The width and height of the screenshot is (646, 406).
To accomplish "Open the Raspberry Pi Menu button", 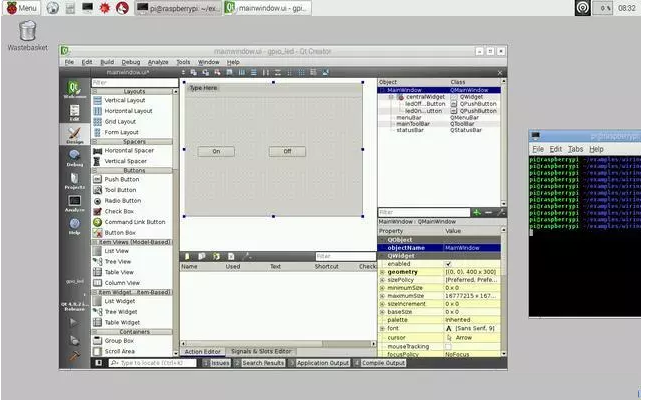I will (x=20, y=8).
